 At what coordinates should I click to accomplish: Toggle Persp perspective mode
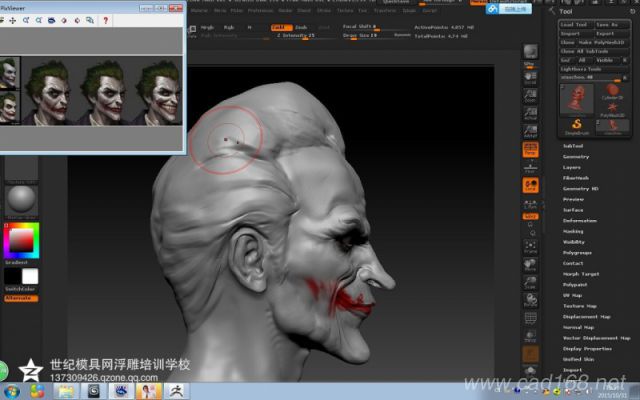531,150
